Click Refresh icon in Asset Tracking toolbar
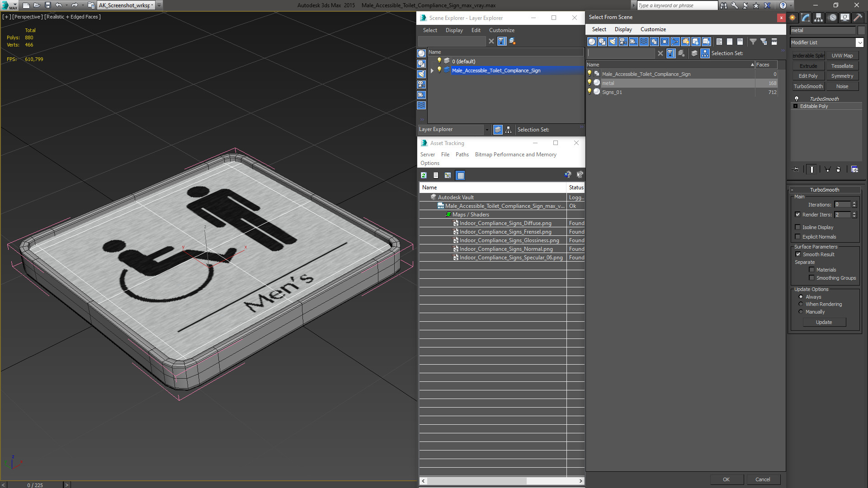 click(424, 175)
